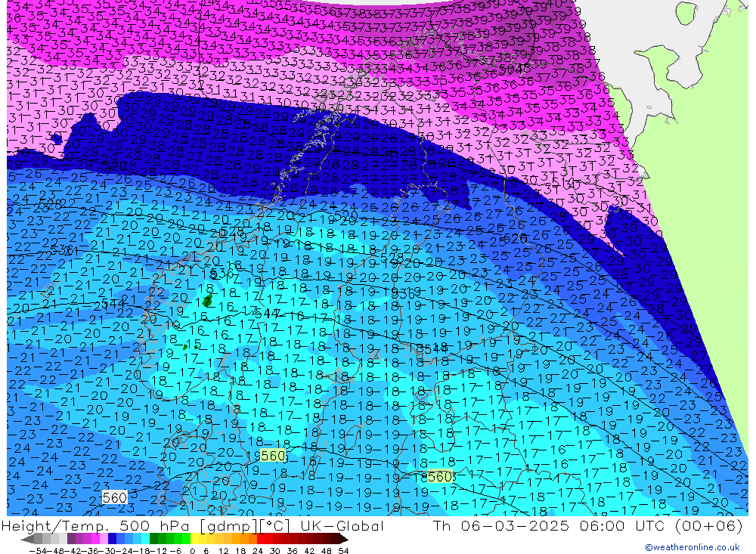Click the '-54' legend scale label

click(x=39, y=551)
